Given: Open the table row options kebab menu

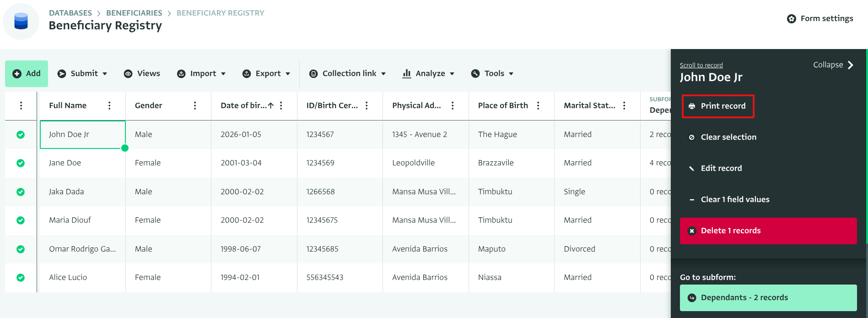Looking at the screenshot, I should [x=21, y=106].
